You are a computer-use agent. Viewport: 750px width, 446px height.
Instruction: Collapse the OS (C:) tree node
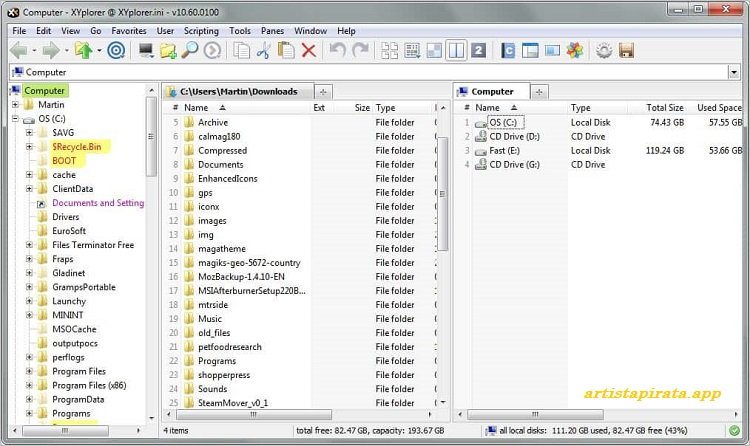(15, 118)
